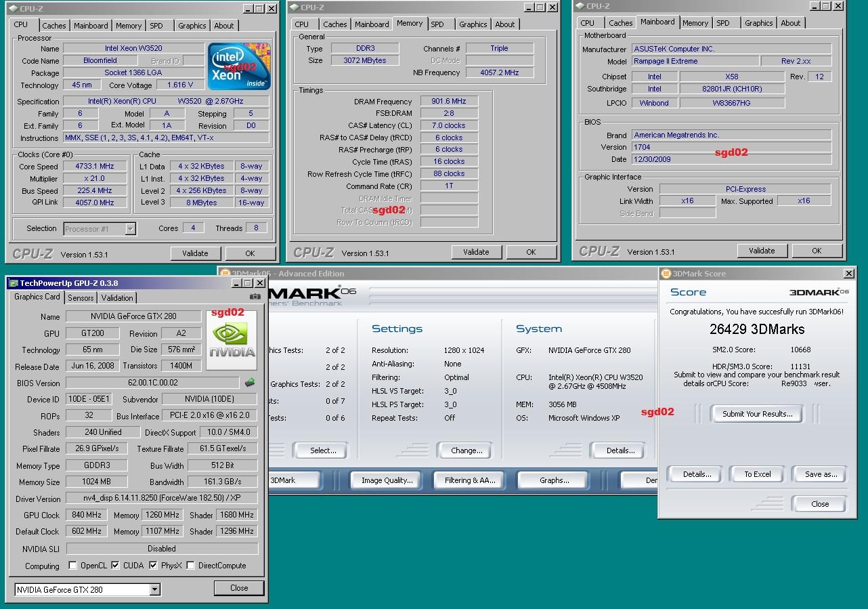
Task: Click the left CPU-Z window title icon
Action: coord(13,9)
